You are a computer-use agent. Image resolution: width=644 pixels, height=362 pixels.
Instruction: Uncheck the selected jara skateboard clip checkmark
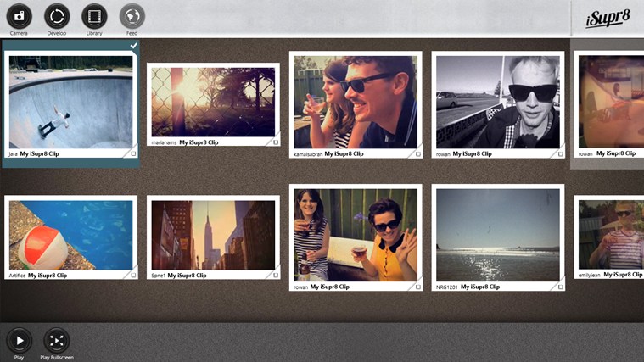pos(133,46)
